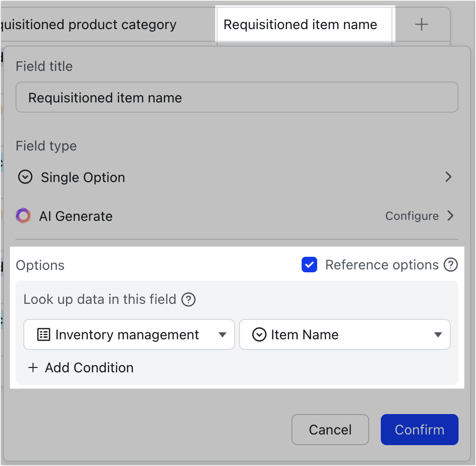Open the Item Name field dropdown
This screenshot has height=466, width=476.
point(438,334)
